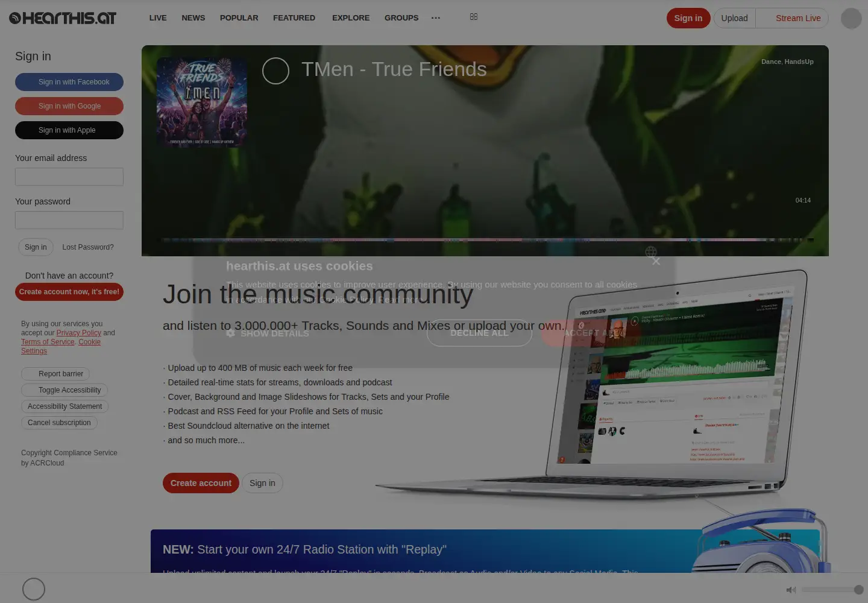
Task: Click the Create account button under the feature list
Action: tap(201, 483)
